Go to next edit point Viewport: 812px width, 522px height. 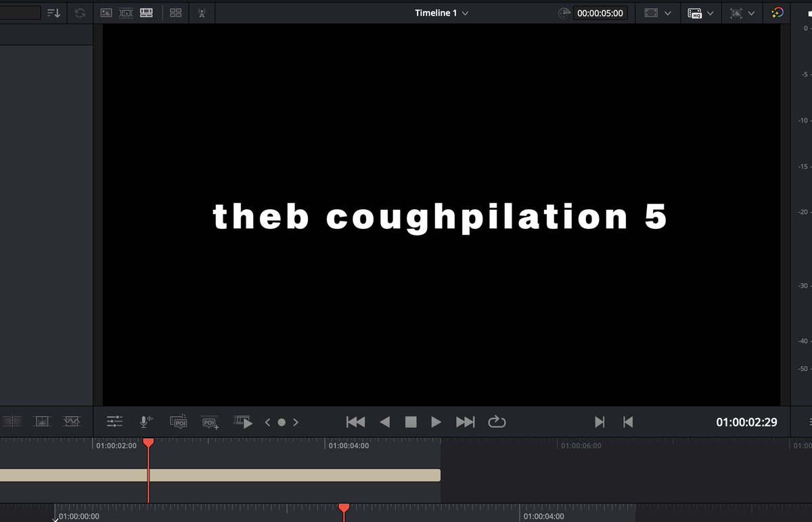click(600, 422)
